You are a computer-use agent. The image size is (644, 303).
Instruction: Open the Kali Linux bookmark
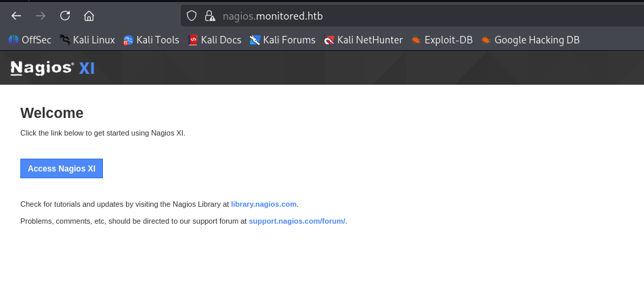point(87,40)
